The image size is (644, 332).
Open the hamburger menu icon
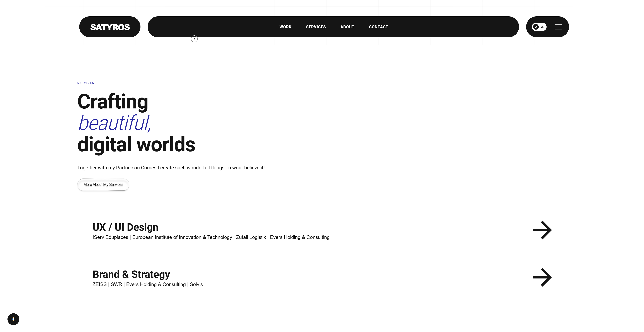558,27
